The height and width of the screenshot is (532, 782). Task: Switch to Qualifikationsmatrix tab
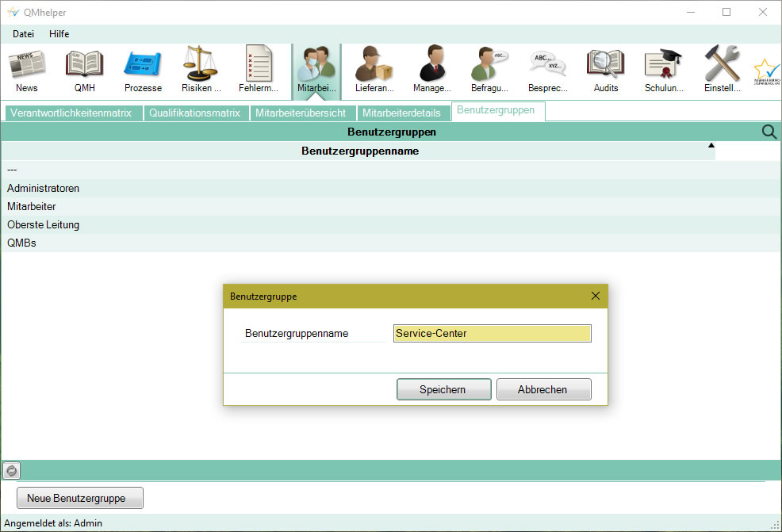coord(194,113)
